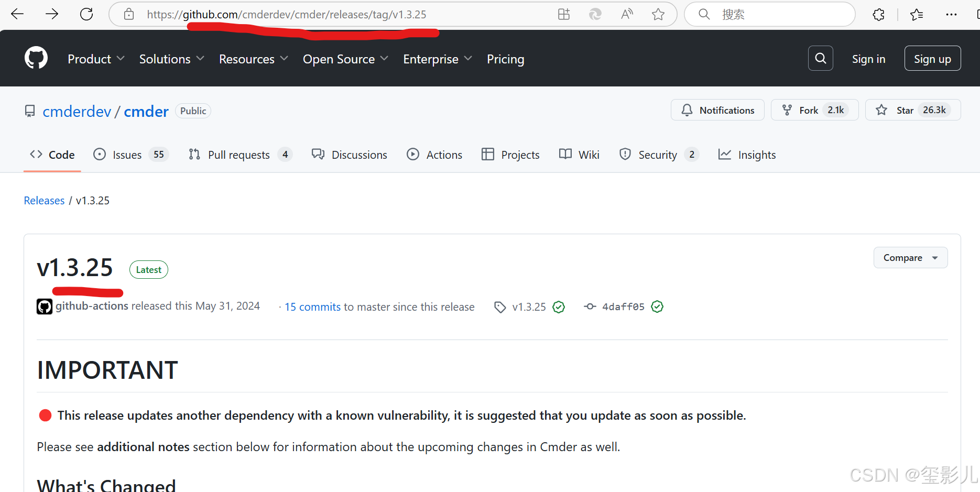Open the Pricing page
This screenshot has width=980, height=492.
[x=505, y=59]
